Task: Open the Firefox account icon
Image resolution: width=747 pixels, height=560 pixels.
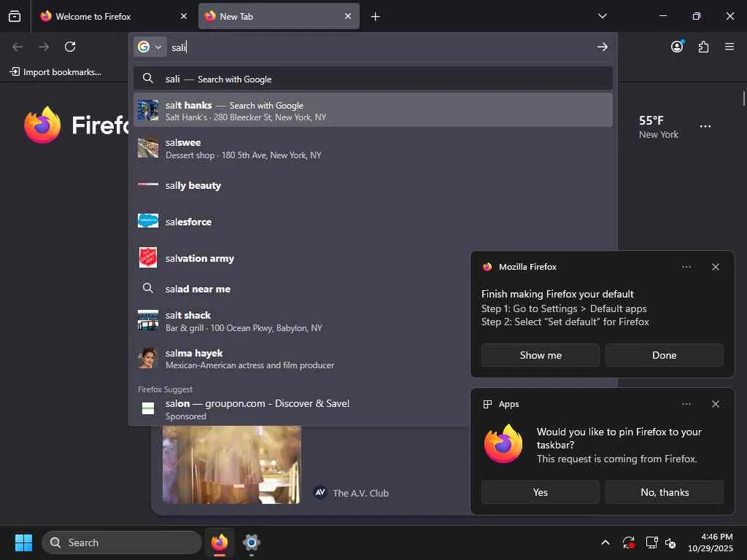Action: [677, 47]
